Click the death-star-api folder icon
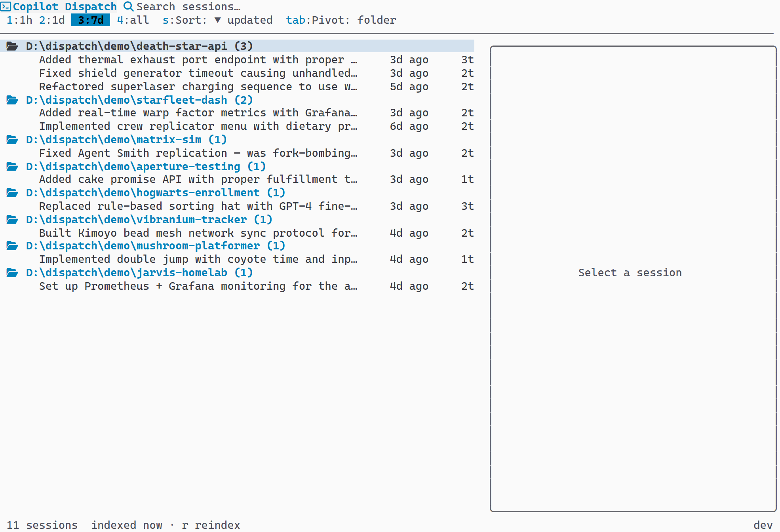The image size is (780, 532). [x=12, y=46]
